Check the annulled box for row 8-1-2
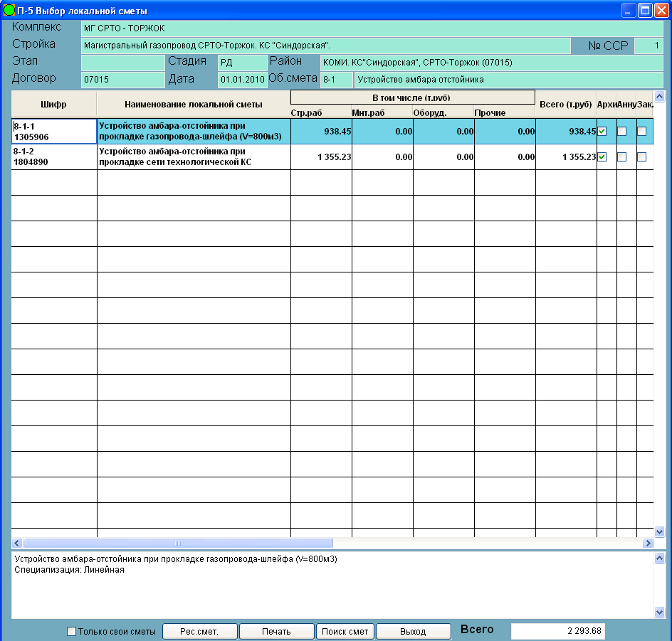 pyautogui.click(x=621, y=157)
